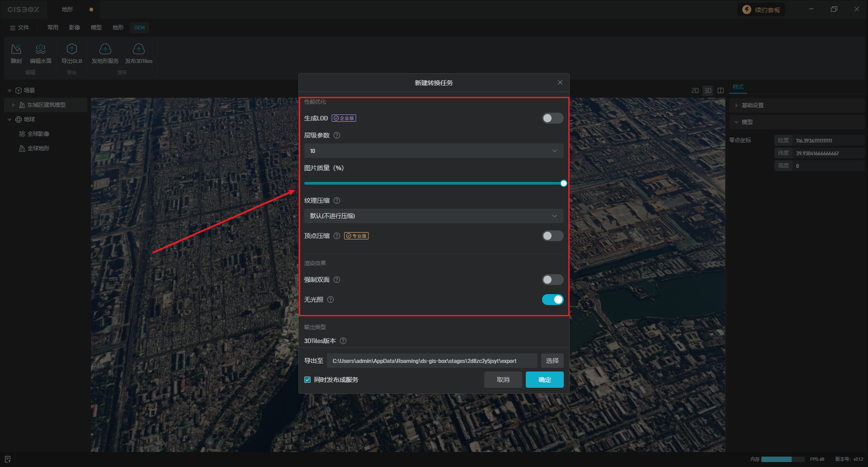Open the 发地形服务 publish icon
Screen dimensions: 868x467
point(105,49)
